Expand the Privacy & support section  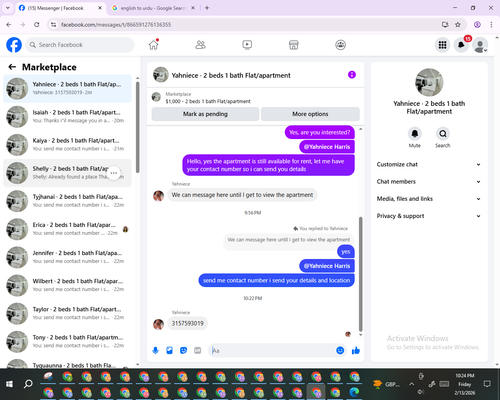[x=429, y=216]
